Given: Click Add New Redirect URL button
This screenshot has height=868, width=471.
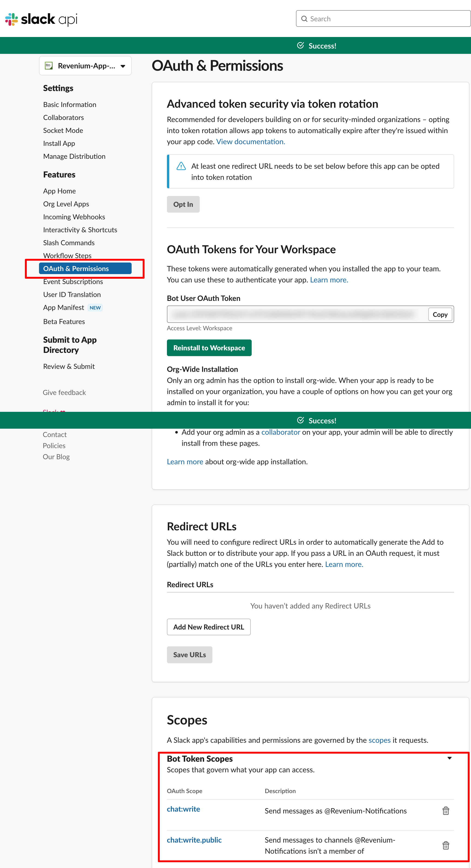Looking at the screenshot, I should [x=208, y=627].
